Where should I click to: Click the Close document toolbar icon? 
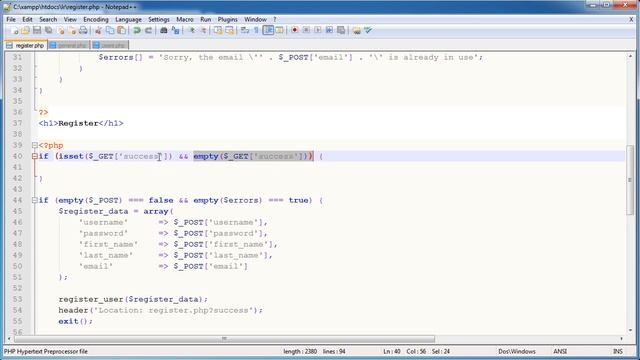pyautogui.click(x=61, y=31)
